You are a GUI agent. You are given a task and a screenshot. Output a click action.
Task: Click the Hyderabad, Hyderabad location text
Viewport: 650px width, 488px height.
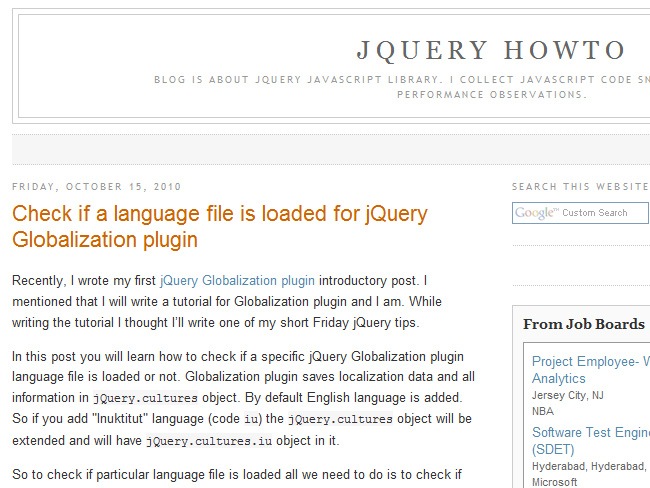coord(589,466)
